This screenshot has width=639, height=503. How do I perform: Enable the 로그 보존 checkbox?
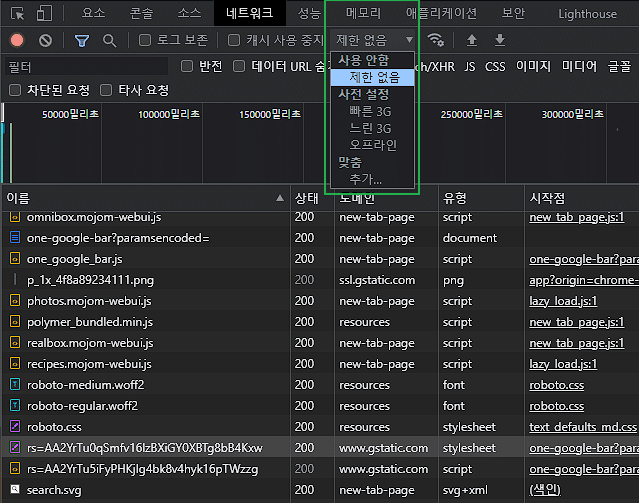point(145,40)
